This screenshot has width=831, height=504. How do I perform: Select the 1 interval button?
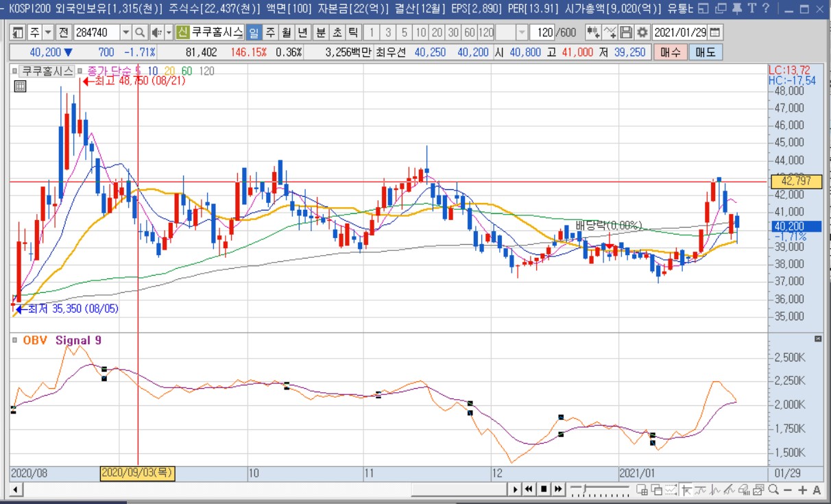[371, 33]
